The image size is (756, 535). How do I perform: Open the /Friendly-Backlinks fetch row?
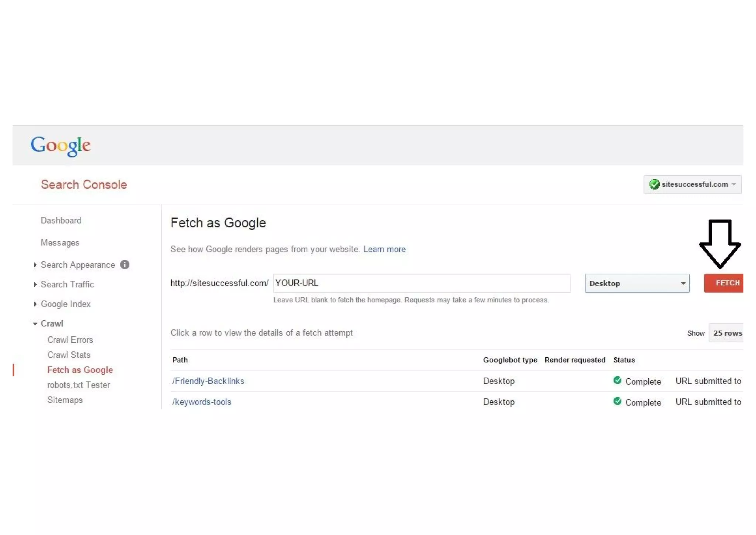click(208, 381)
